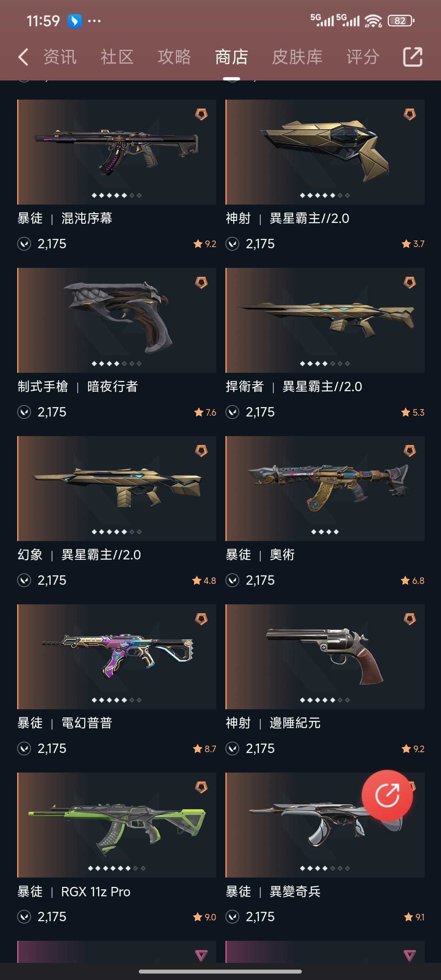Viewport: 441px width, 980px height.
Task: Tap tier badge on 混沌序幕 card
Action: tap(201, 114)
